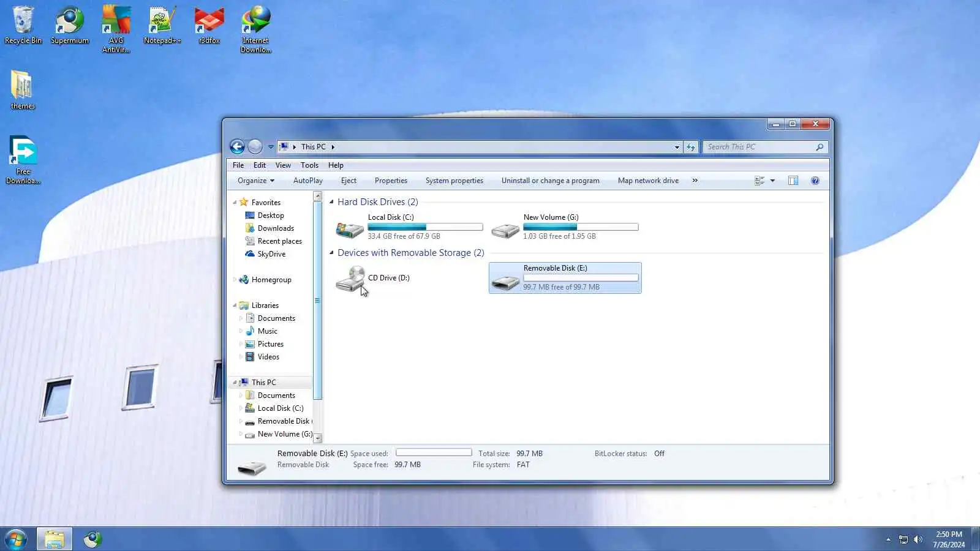Collapse the Favorites tree node
This screenshot has width=980, height=551.
click(x=235, y=203)
